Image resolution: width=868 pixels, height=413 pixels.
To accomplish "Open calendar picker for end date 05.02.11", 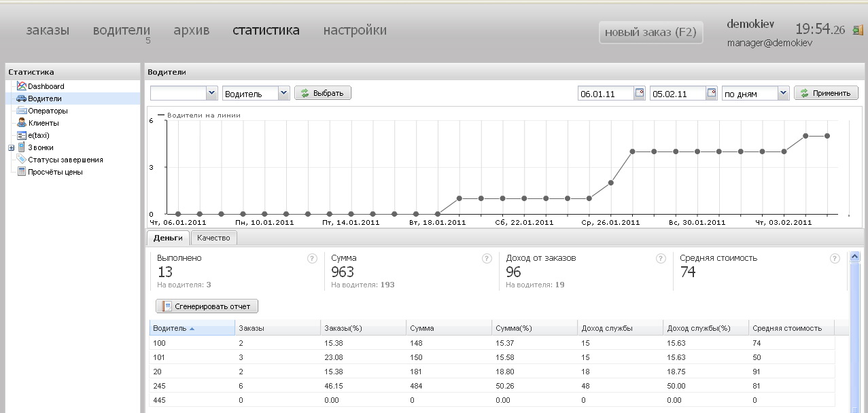I will pyautogui.click(x=712, y=93).
